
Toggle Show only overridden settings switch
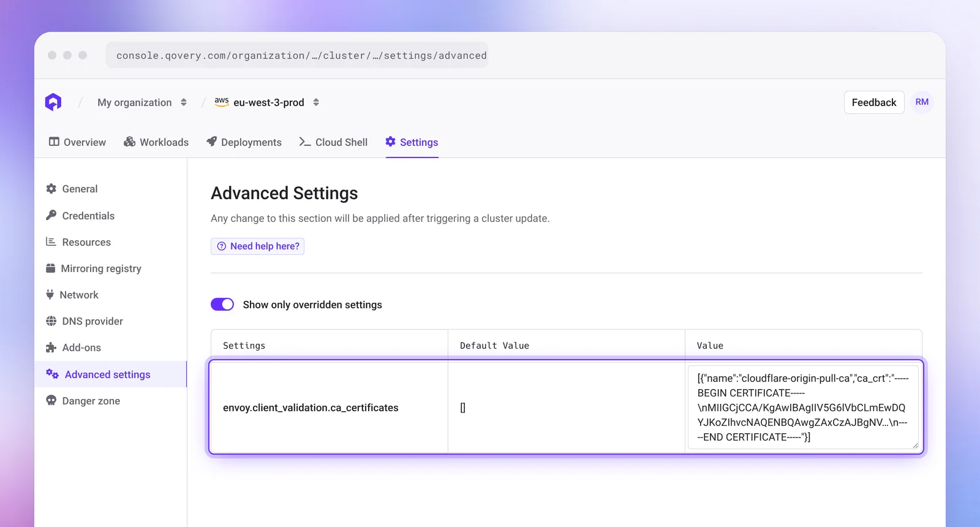[222, 305]
